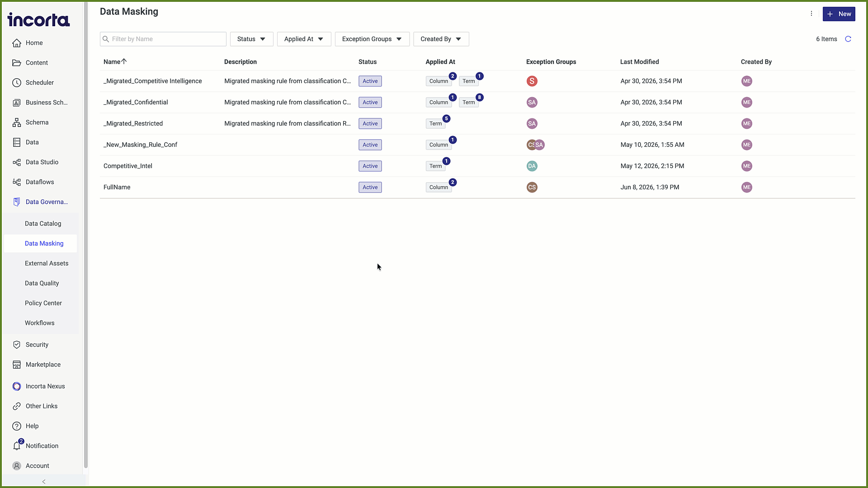Click the S exception group avatar
Screen dimensions: 868x488
532,81
